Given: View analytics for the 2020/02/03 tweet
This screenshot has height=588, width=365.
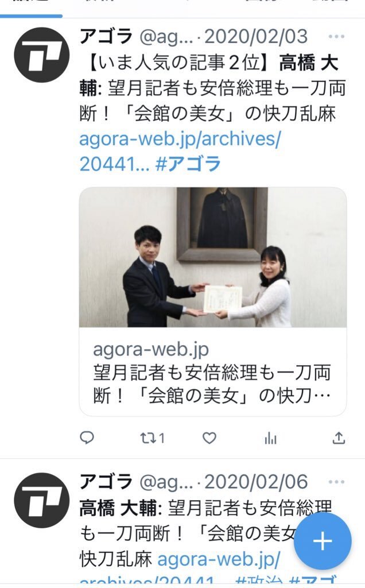Looking at the screenshot, I should pyautogui.click(x=270, y=438).
